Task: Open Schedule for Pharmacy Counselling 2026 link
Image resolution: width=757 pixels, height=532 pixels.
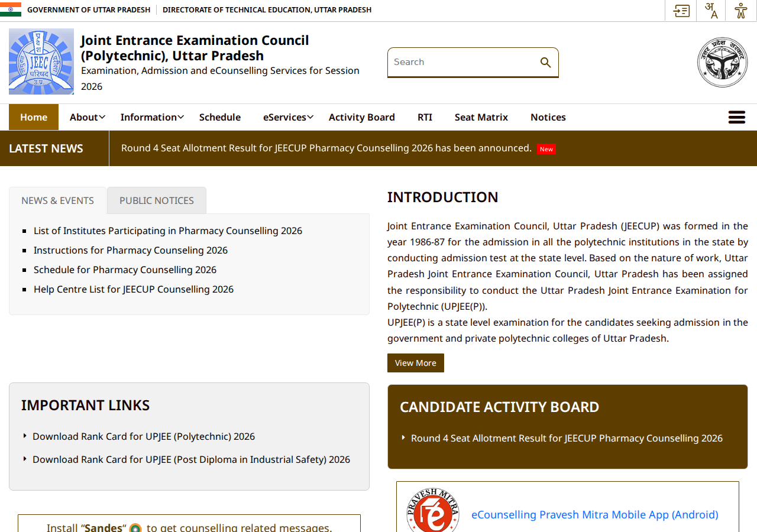Action: click(x=125, y=270)
